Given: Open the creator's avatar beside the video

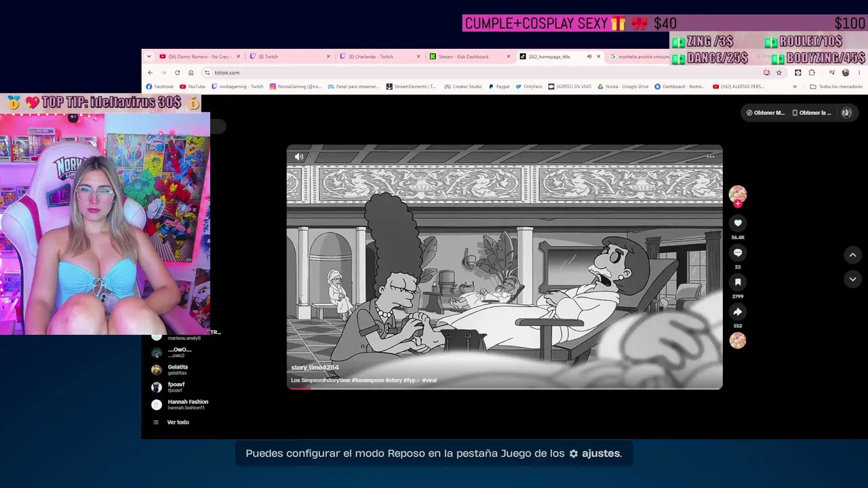Looking at the screenshot, I should click(x=738, y=194).
